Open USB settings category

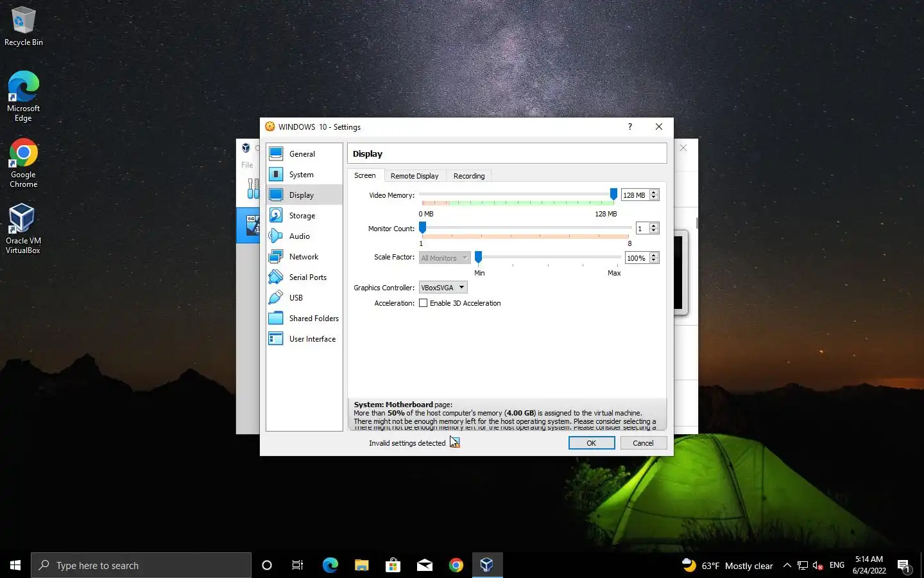[x=304, y=298]
